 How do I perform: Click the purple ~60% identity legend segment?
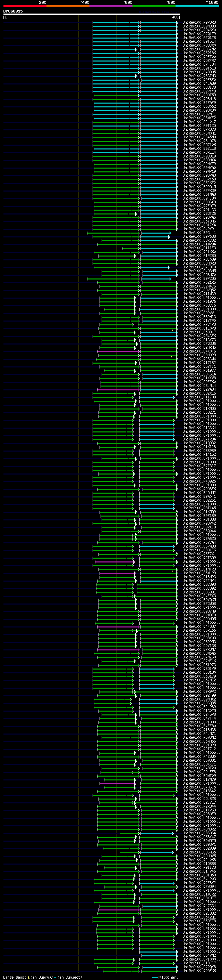[x=111, y=6]
